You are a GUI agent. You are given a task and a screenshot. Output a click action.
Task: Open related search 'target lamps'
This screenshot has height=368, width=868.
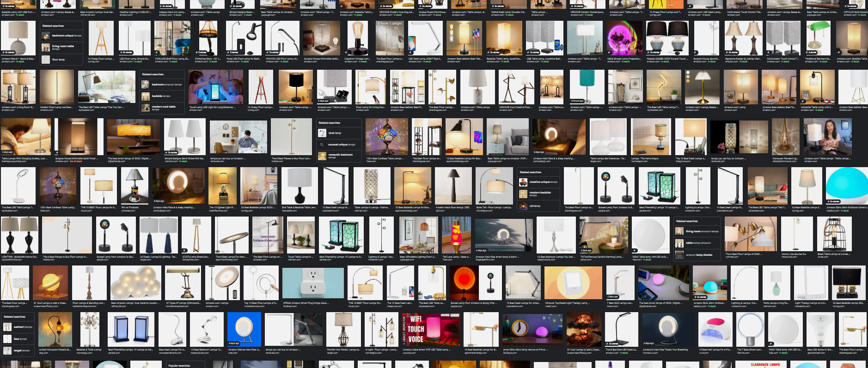(18, 350)
